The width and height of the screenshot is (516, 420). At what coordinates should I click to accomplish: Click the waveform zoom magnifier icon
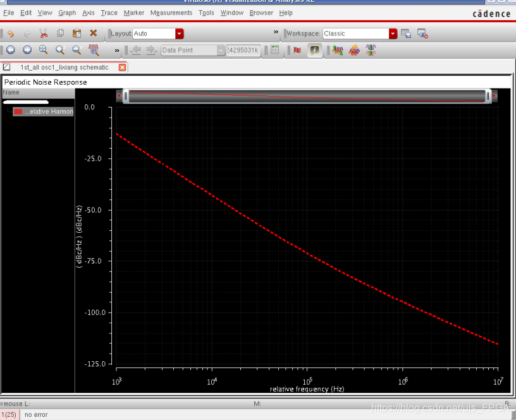click(94, 50)
